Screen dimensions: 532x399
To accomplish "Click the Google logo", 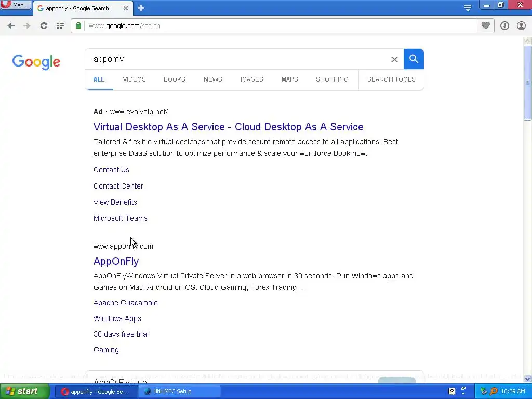I will [36, 62].
